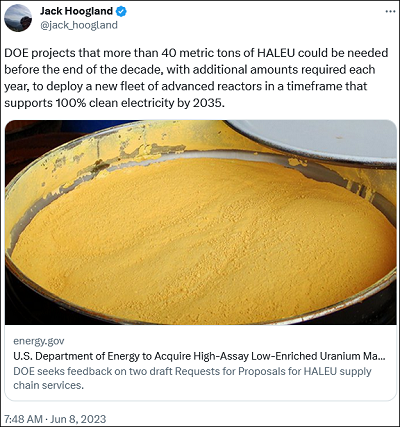Image resolution: width=400 pixels, height=427 pixels.
Task: Open the @jack_hoogland handle link
Action: coord(79,25)
